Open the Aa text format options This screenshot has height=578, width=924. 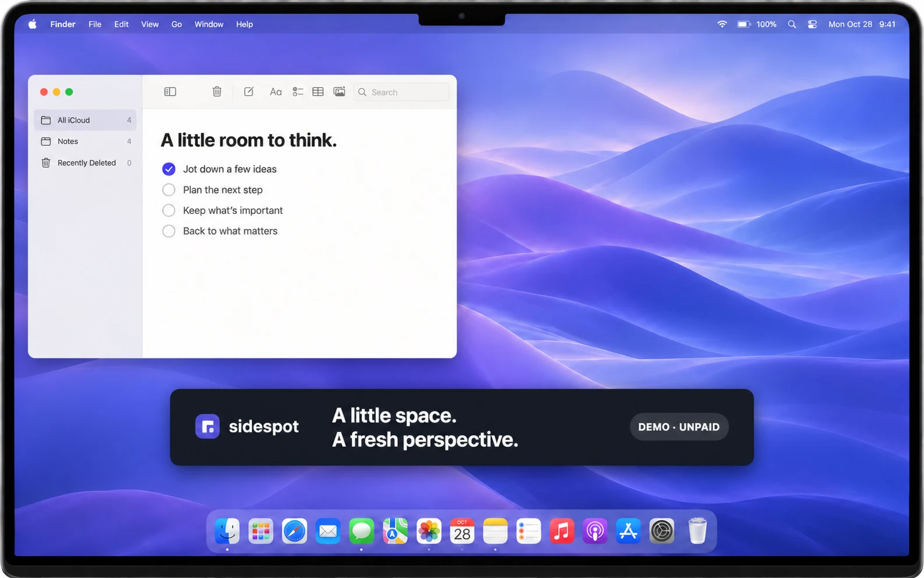(x=276, y=91)
